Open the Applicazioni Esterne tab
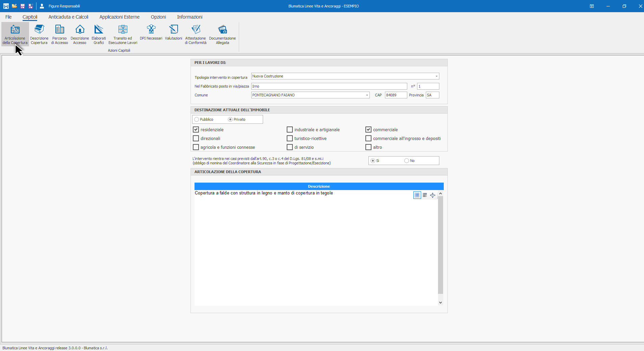 click(x=119, y=17)
